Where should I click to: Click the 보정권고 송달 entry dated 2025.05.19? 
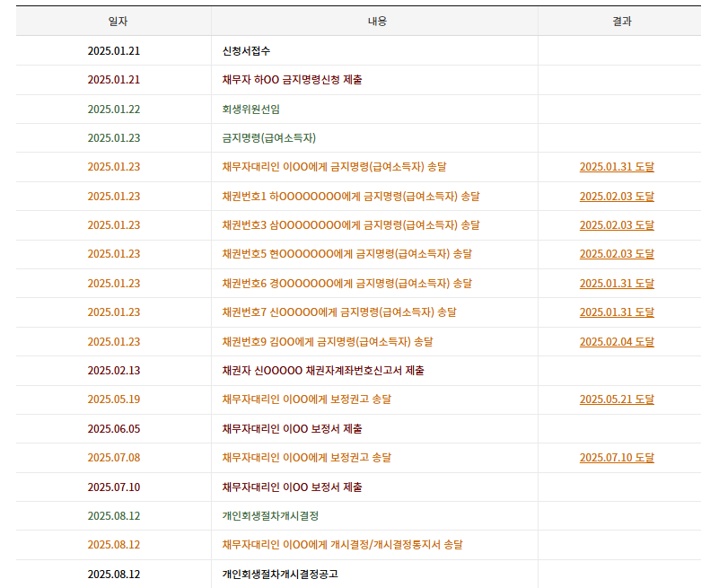tap(307, 399)
